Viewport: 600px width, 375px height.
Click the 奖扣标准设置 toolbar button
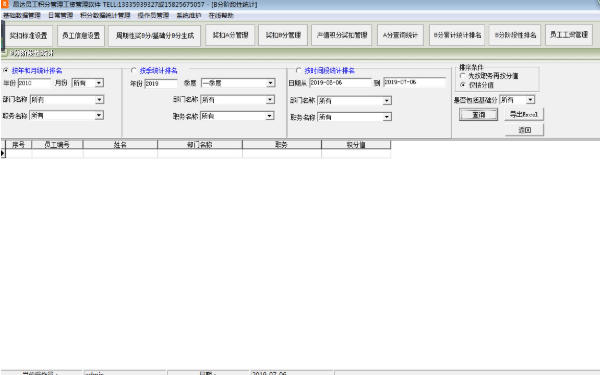click(28, 36)
